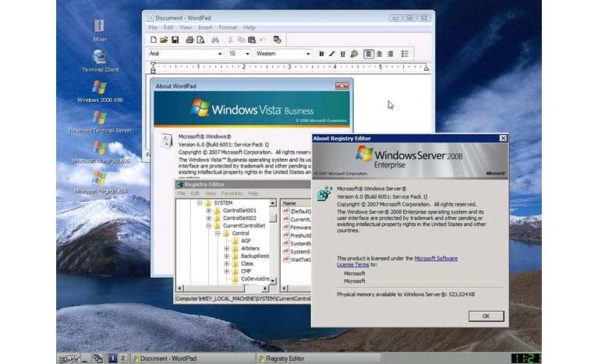The image size is (598, 364).
Task: Select the Mixer desktop icon
Action: 100,30
